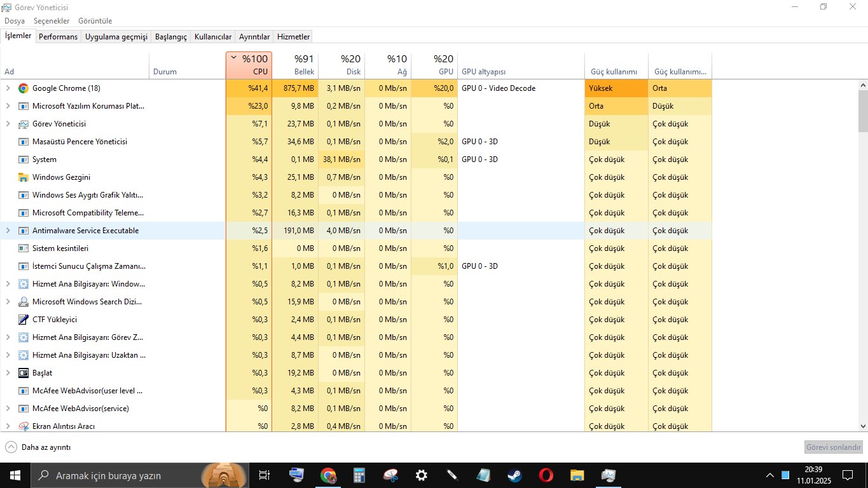The width and height of the screenshot is (868, 488).
Task: Switch to the İşlemler tab
Action: [x=18, y=36]
